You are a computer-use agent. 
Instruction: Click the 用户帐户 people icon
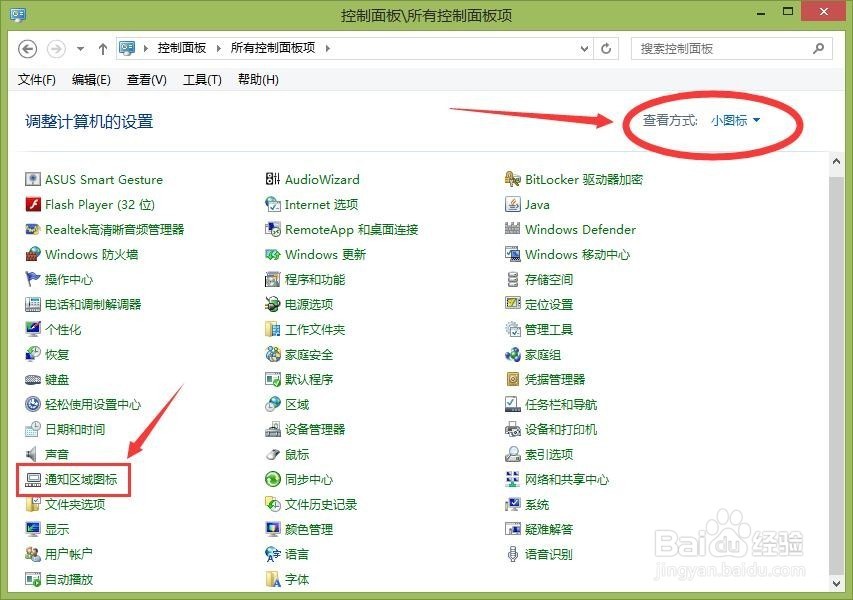[33, 554]
